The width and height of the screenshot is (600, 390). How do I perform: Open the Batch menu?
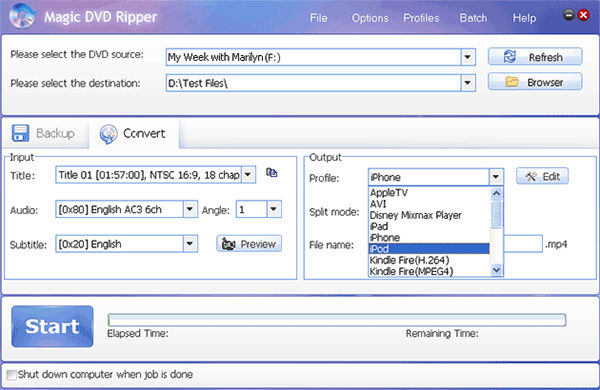click(x=473, y=18)
